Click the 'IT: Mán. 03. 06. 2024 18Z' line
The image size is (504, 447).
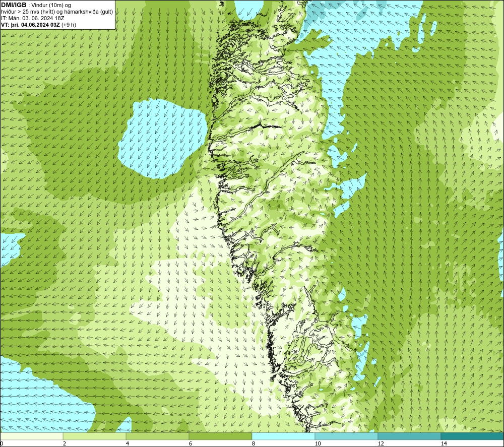point(32,18)
